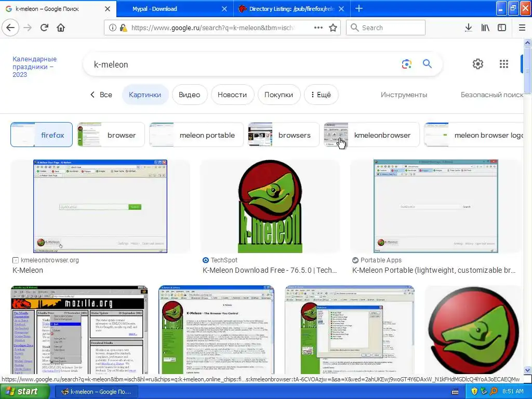Go back to the previous page

pyautogui.click(x=10, y=28)
